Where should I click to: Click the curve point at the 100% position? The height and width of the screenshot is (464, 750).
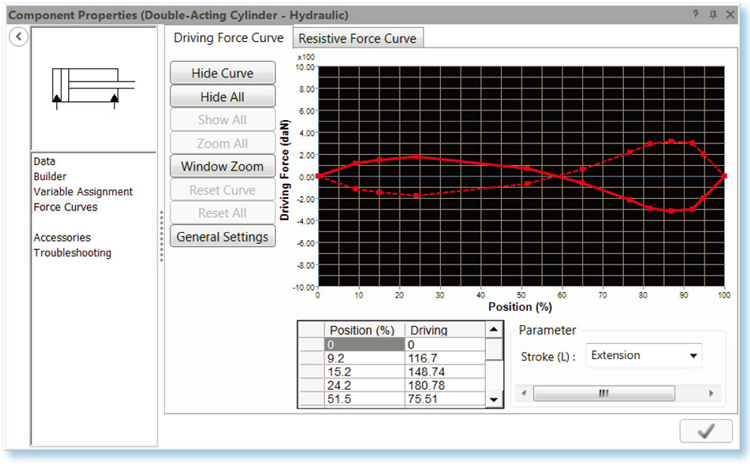tap(724, 176)
